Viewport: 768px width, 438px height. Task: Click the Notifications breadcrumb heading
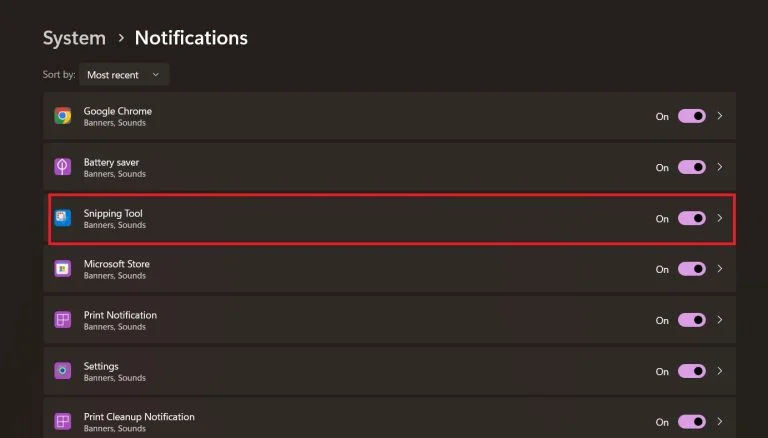click(x=191, y=38)
